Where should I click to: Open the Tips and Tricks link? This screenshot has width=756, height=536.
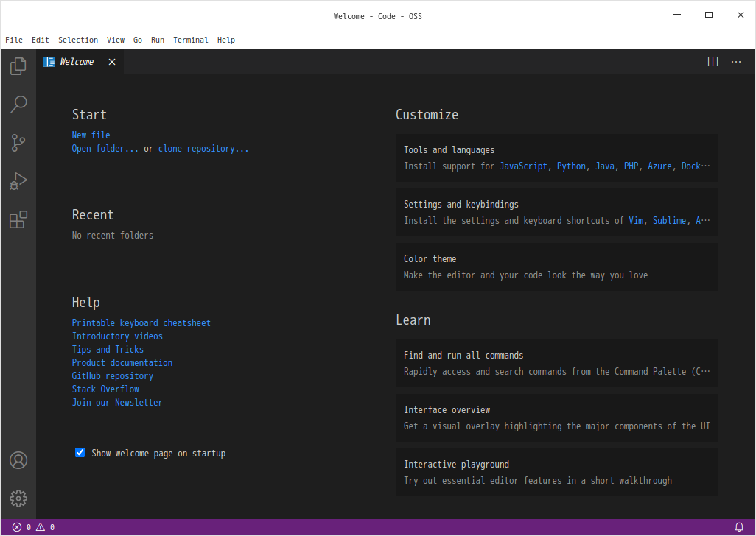pos(108,350)
